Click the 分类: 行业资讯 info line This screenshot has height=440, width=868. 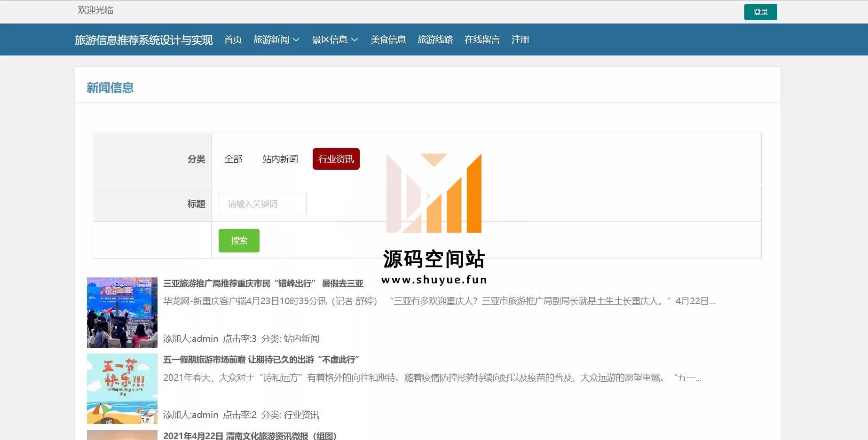(x=290, y=415)
